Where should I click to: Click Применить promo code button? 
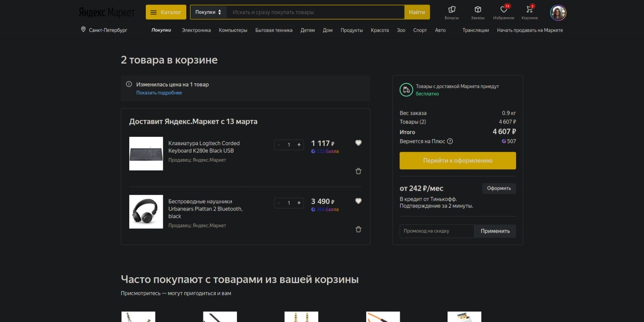(x=495, y=231)
